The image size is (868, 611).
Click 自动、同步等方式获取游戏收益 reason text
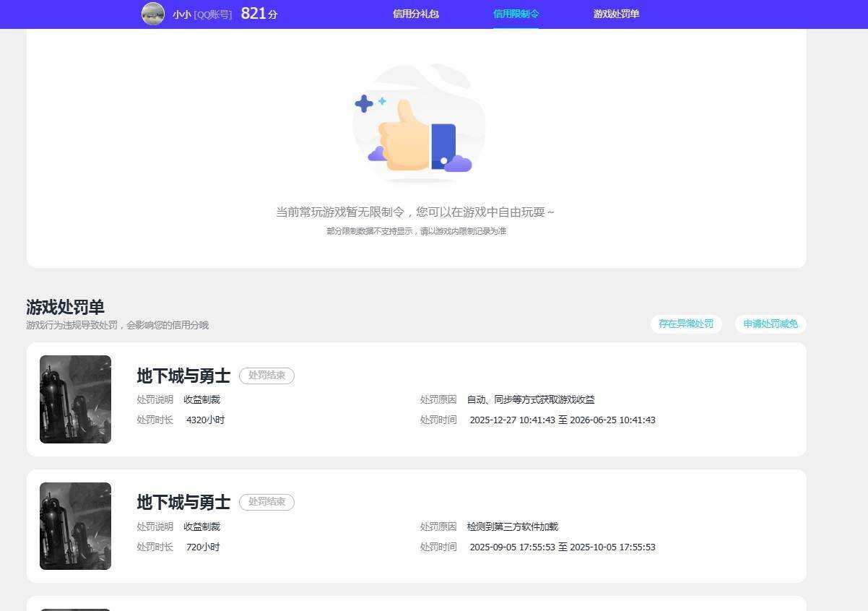pyautogui.click(x=531, y=399)
